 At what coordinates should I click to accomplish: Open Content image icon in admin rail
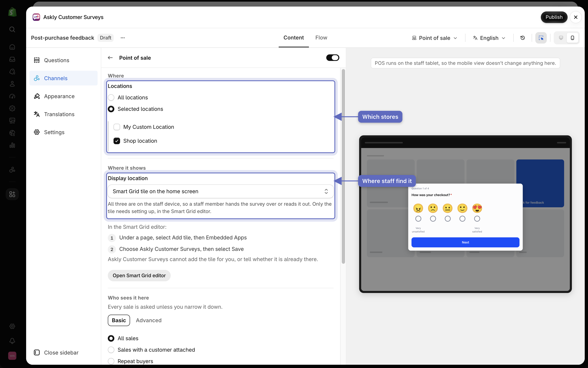pos(12,120)
